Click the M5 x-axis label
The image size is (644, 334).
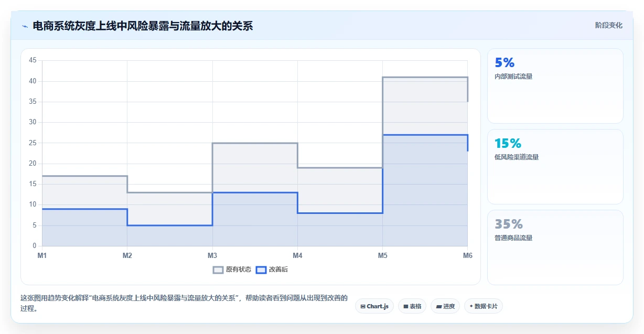click(382, 255)
